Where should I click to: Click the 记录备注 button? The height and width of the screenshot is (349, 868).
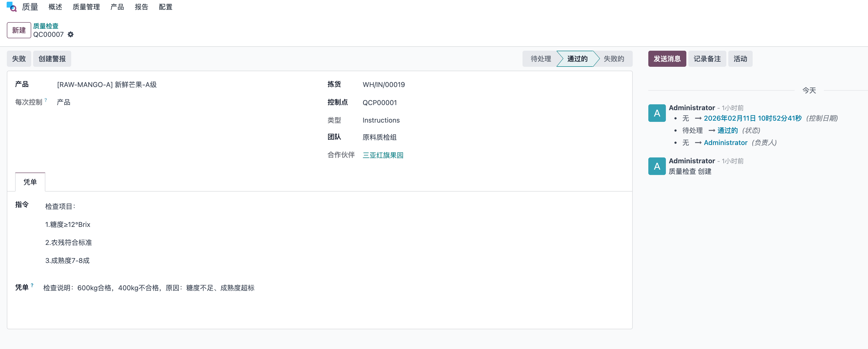coord(707,59)
